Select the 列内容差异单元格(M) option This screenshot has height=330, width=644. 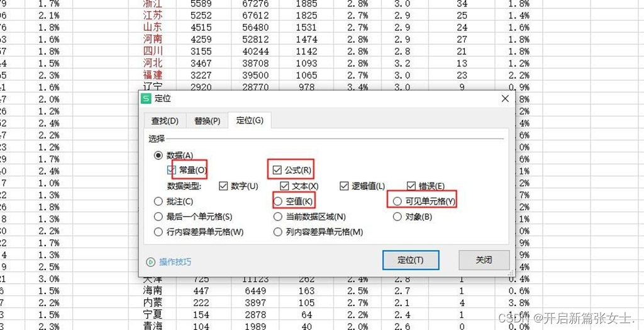pos(278,232)
